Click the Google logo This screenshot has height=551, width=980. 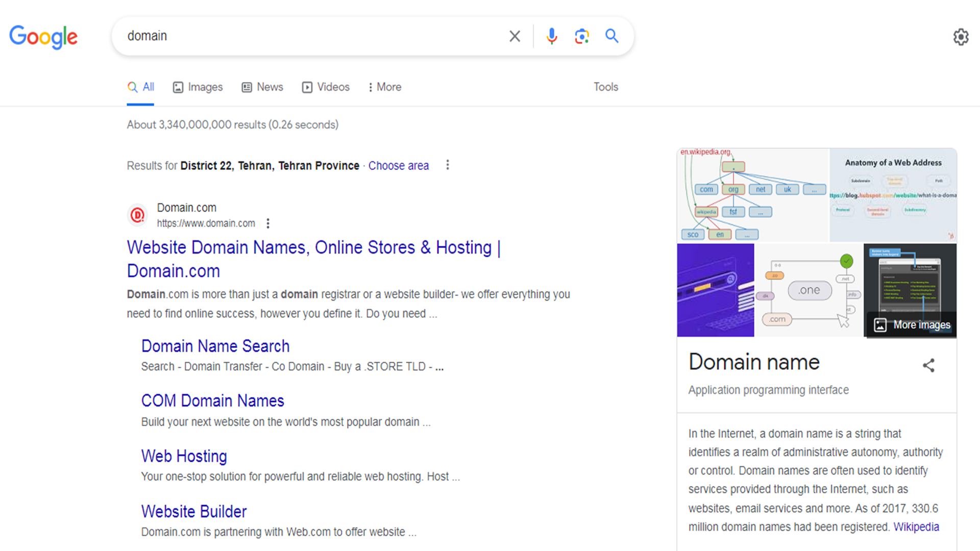(43, 37)
